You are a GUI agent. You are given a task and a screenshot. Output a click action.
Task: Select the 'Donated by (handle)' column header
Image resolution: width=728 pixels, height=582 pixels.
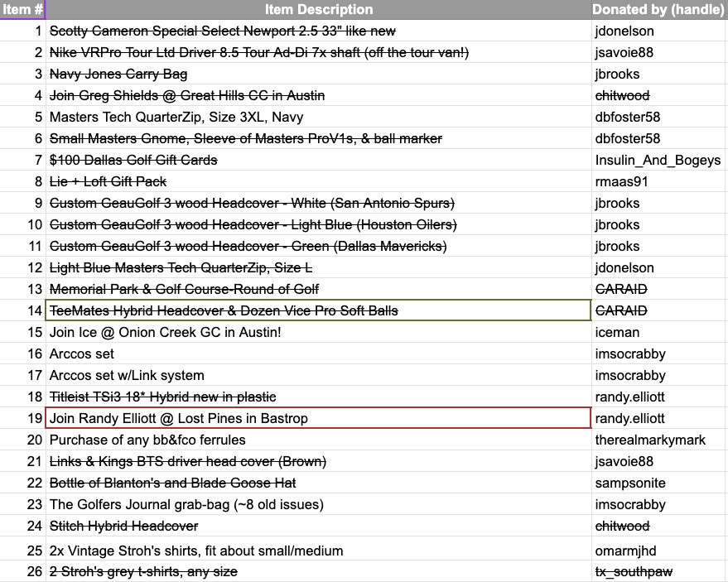click(660, 9)
